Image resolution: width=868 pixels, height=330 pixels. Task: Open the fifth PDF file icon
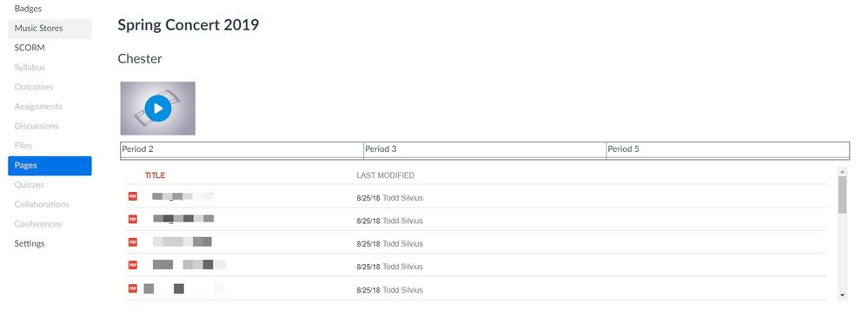coord(133,288)
